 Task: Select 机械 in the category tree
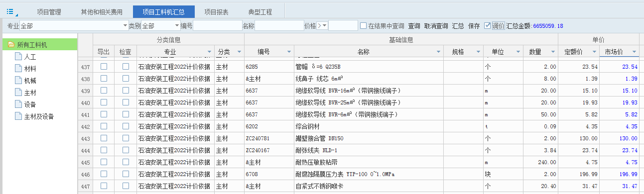point(30,81)
